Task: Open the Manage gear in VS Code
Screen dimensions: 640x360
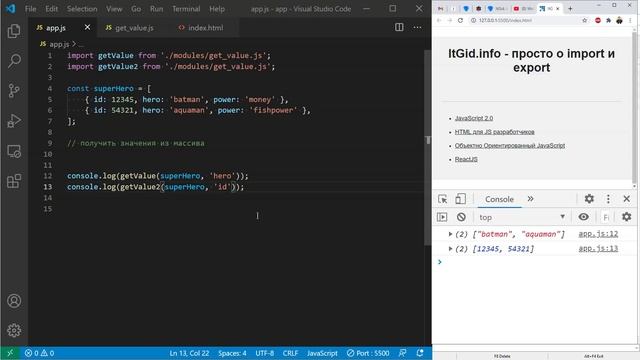Action: coord(14,330)
